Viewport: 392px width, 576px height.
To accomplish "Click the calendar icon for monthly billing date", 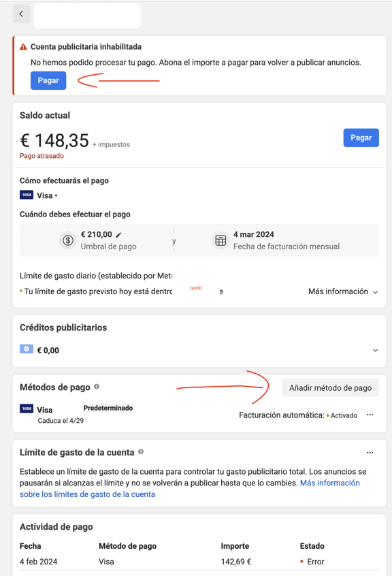I will point(220,240).
